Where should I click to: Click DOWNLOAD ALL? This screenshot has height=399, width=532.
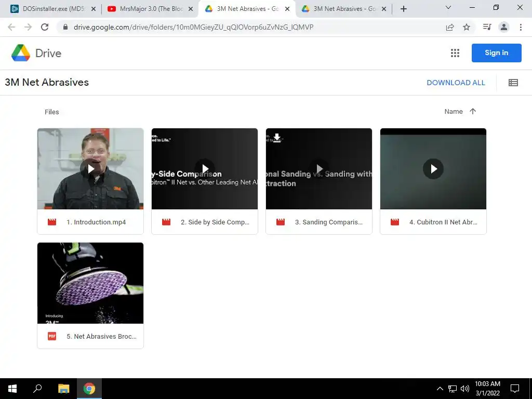click(x=456, y=83)
